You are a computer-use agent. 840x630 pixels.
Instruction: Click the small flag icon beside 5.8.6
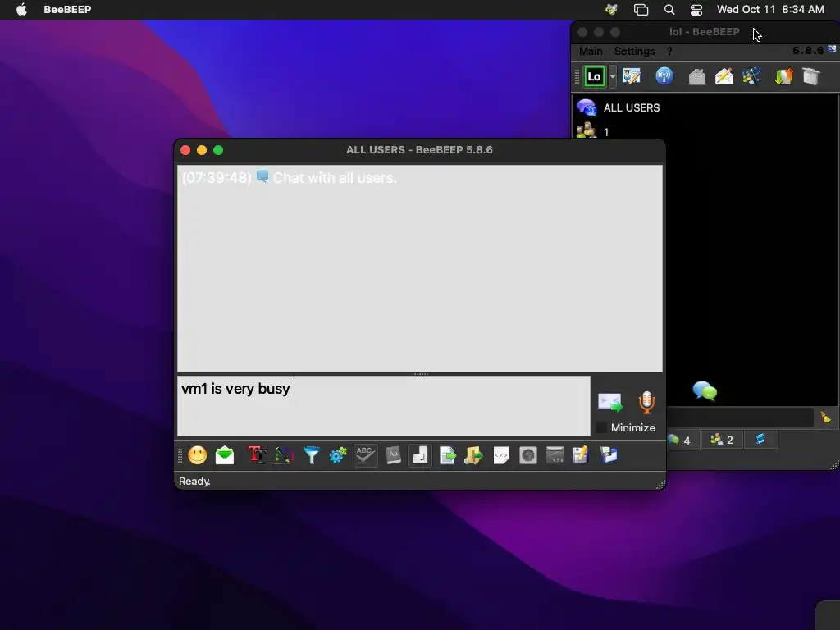(x=832, y=48)
